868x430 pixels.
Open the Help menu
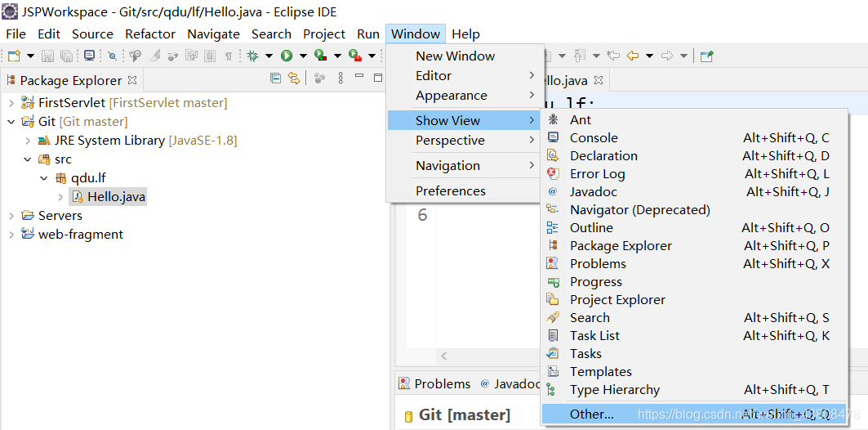[465, 34]
